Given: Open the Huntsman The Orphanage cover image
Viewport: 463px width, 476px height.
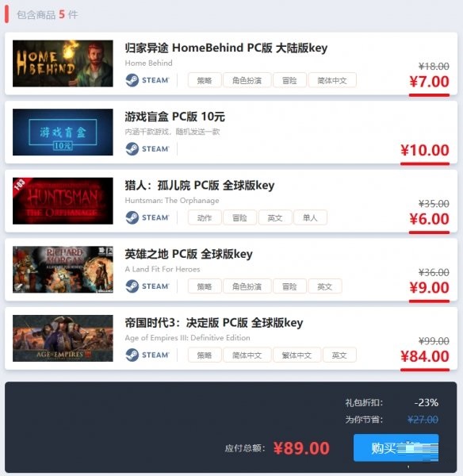Looking at the screenshot, I should tap(63, 201).
